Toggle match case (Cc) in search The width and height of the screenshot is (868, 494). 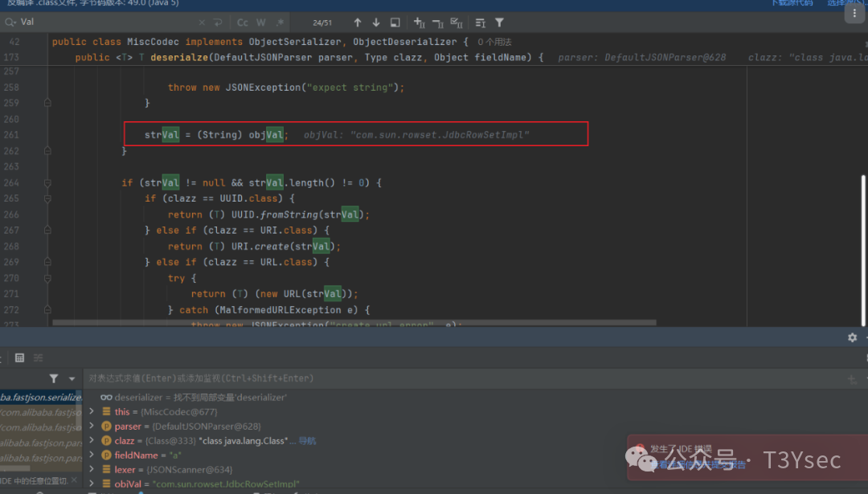tap(243, 22)
